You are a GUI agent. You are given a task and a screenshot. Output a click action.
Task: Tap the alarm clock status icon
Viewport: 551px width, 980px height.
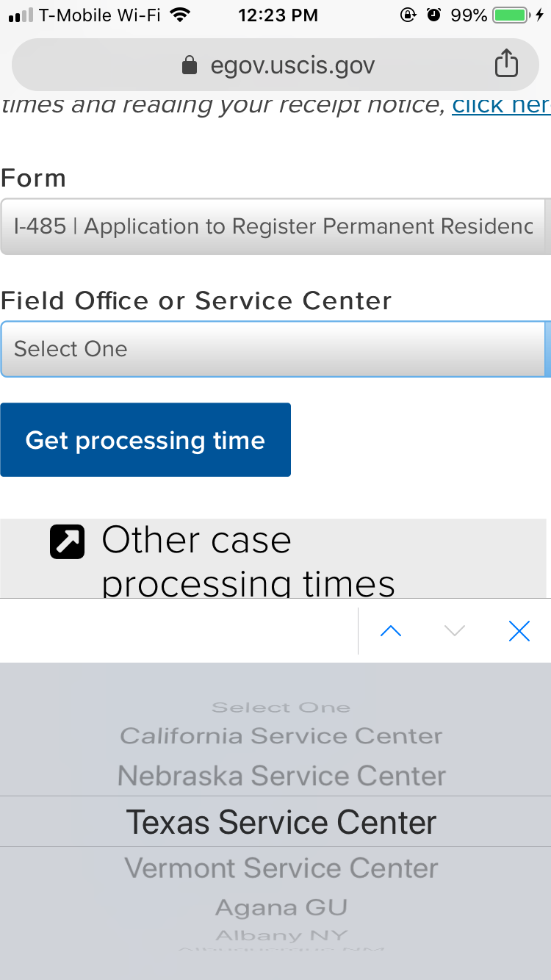(433, 15)
